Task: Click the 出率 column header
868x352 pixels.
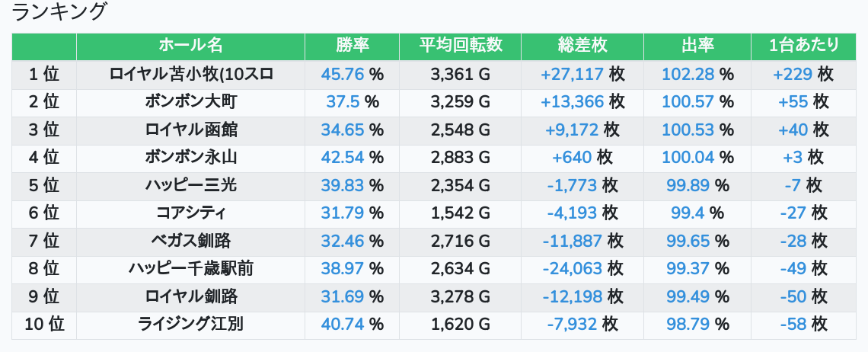Action: point(697,45)
